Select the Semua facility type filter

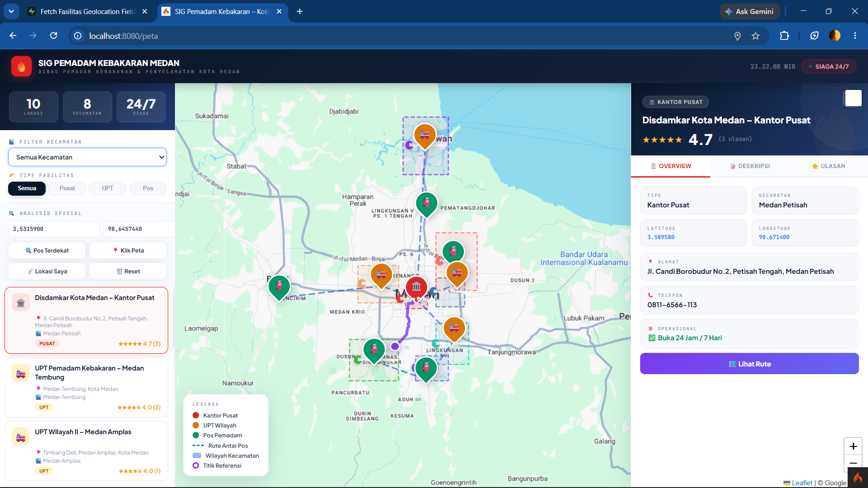(27, 188)
